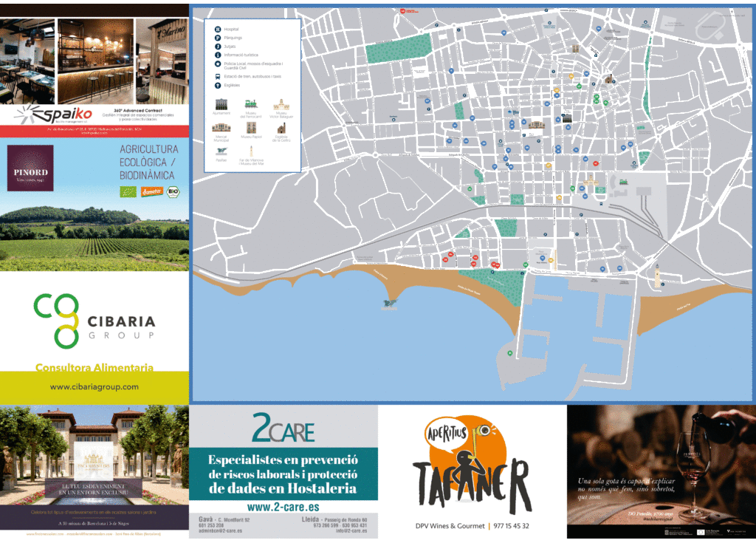The height and width of the screenshot is (543, 756).
Task: Select the Ajuntament building icon in the legend
Action: [x=221, y=103]
